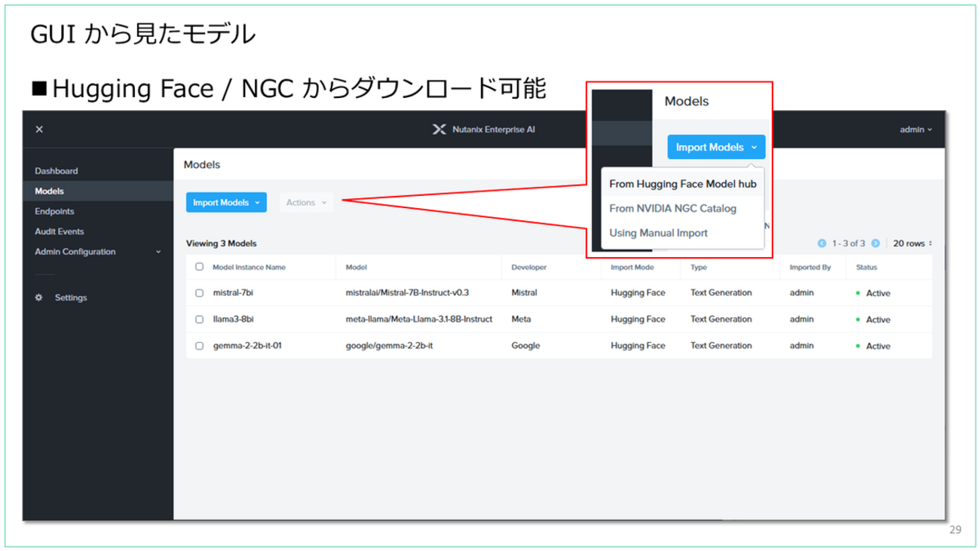This screenshot has width=980, height=551.
Task: Click the Imported By column header
Action: coord(810,268)
